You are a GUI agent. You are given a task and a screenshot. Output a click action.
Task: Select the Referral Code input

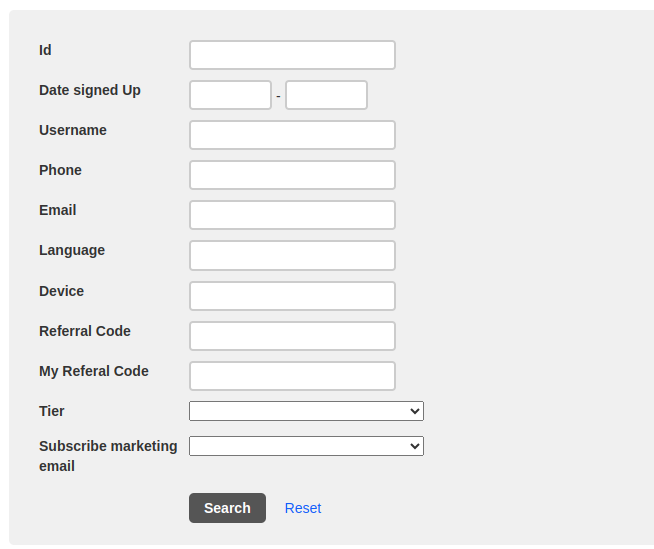(x=292, y=336)
